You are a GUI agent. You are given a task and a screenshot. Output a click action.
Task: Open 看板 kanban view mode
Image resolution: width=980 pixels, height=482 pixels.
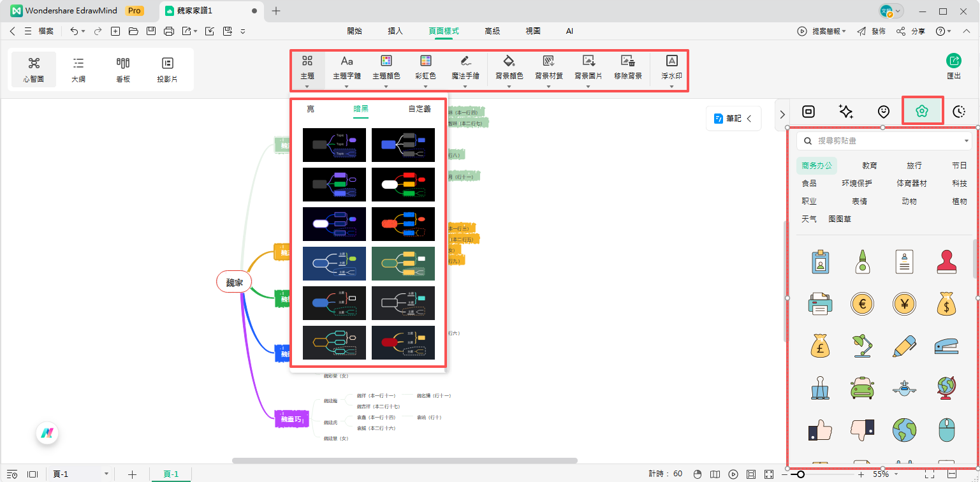tap(122, 69)
